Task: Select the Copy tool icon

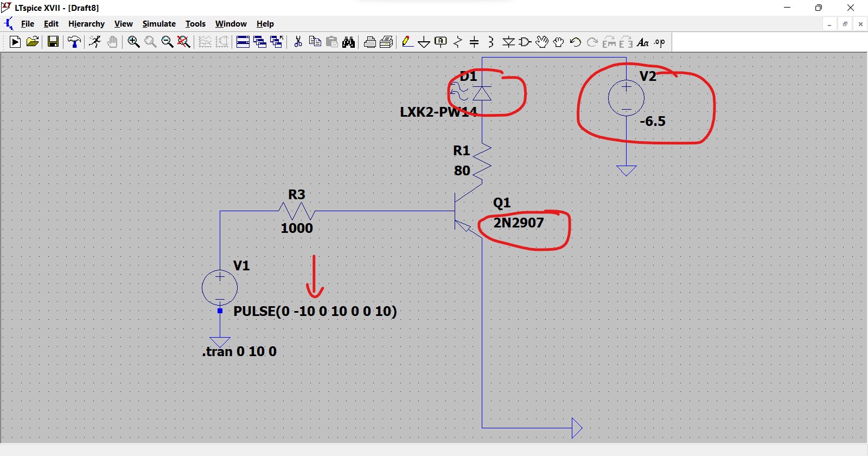Action: pos(315,42)
